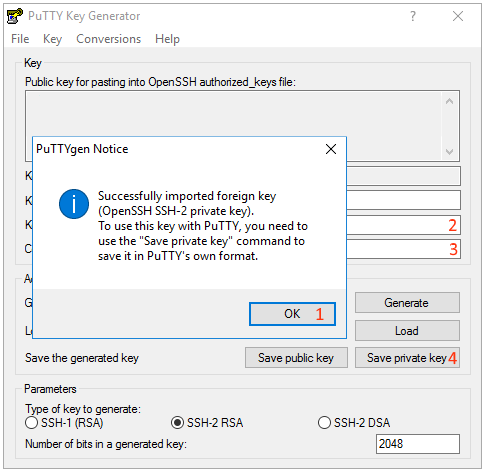Open the Help menu

(167, 39)
